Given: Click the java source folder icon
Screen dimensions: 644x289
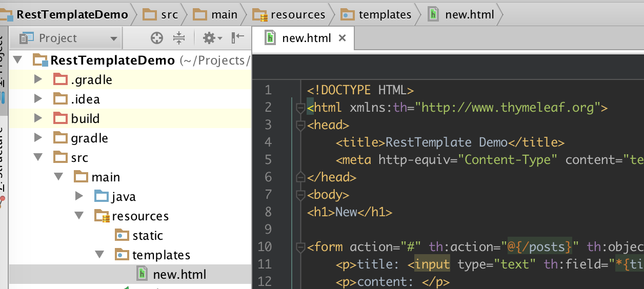Looking at the screenshot, I should [102, 196].
